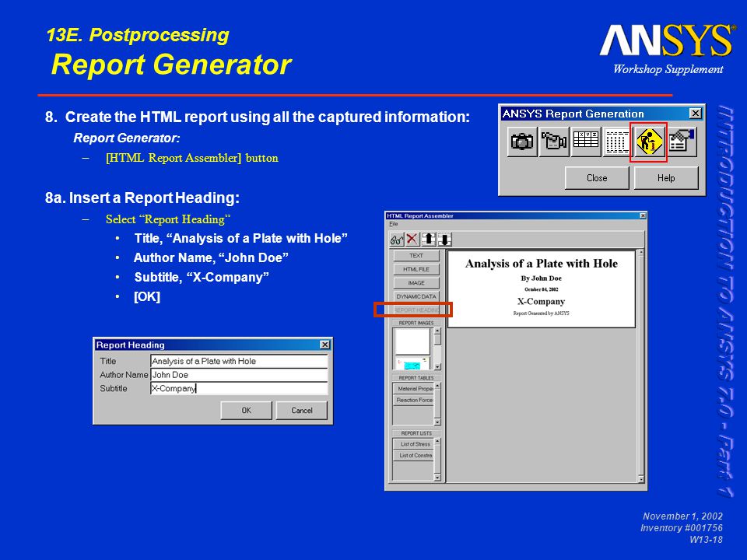Click the 'Analysis of a Plate with Hole' preview heading
Image resolution: width=747 pixels, height=560 pixels.
tap(542, 264)
